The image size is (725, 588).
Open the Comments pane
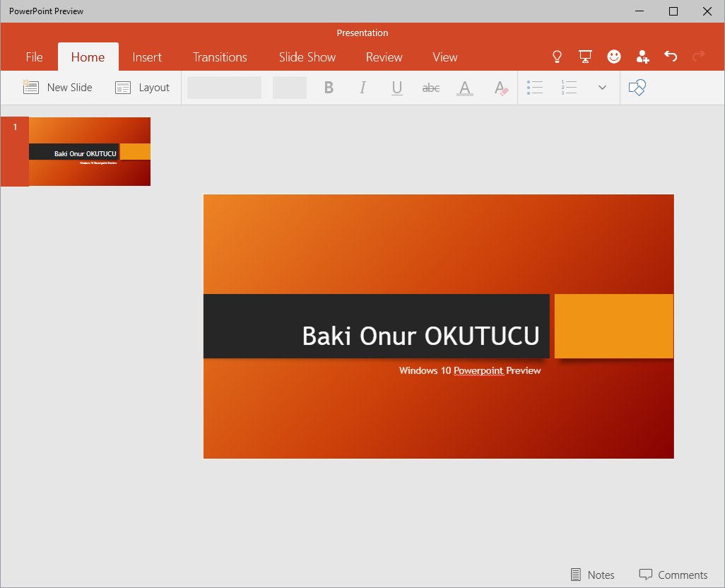coord(673,575)
